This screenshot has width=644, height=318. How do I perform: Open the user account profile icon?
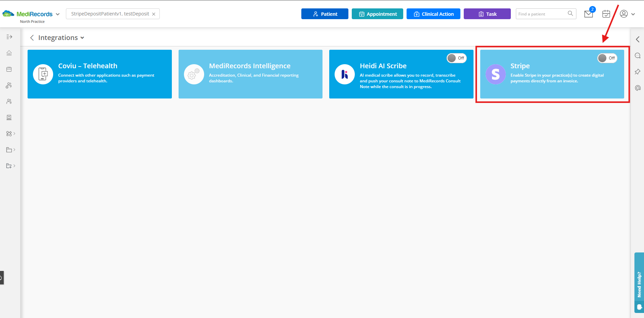tap(624, 14)
